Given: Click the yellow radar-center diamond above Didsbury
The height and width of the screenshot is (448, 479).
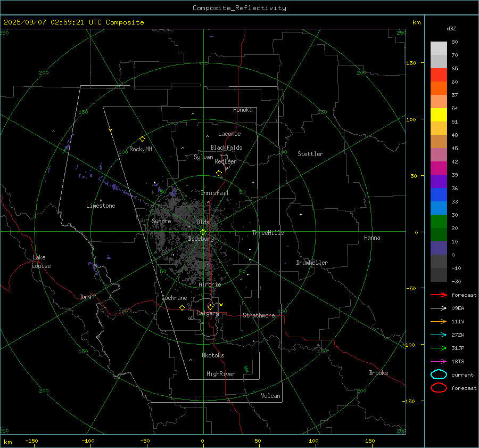Looking at the screenshot, I should pos(203,232).
